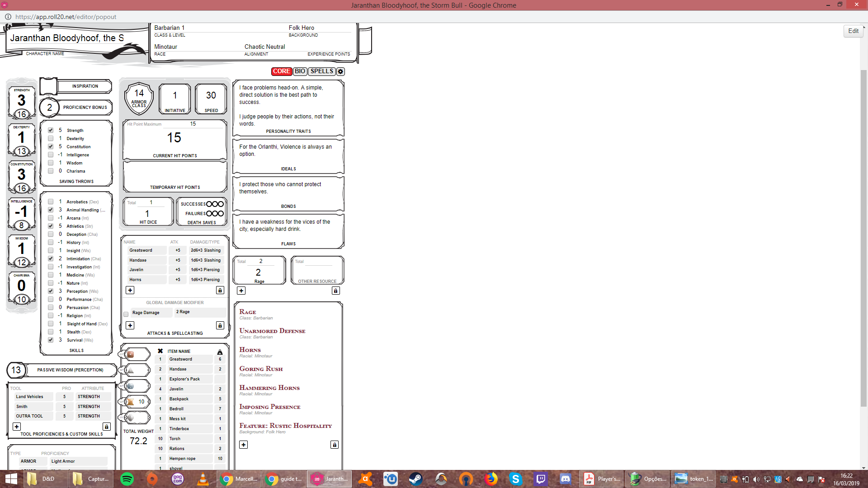This screenshot has width=868, height=488.
Task: Open the sheet settings gear icon
Action: pyautogui.click(x=341, y=71)
